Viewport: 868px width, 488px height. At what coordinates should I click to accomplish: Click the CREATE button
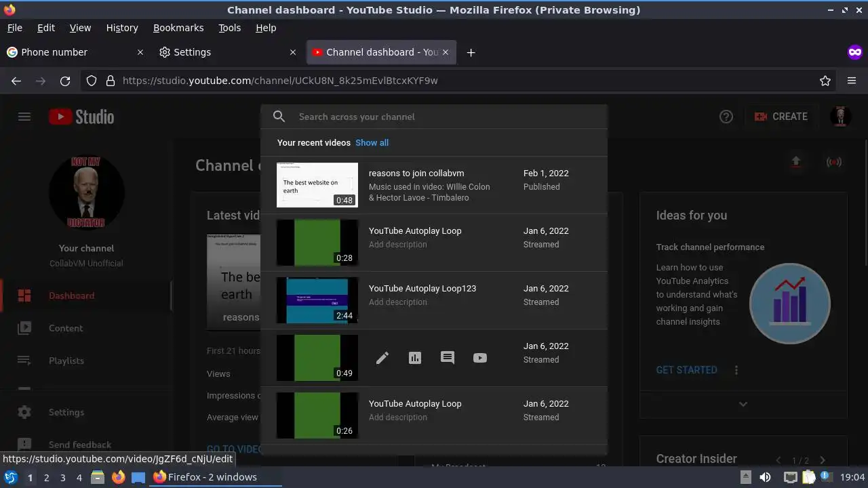(781, 117)
